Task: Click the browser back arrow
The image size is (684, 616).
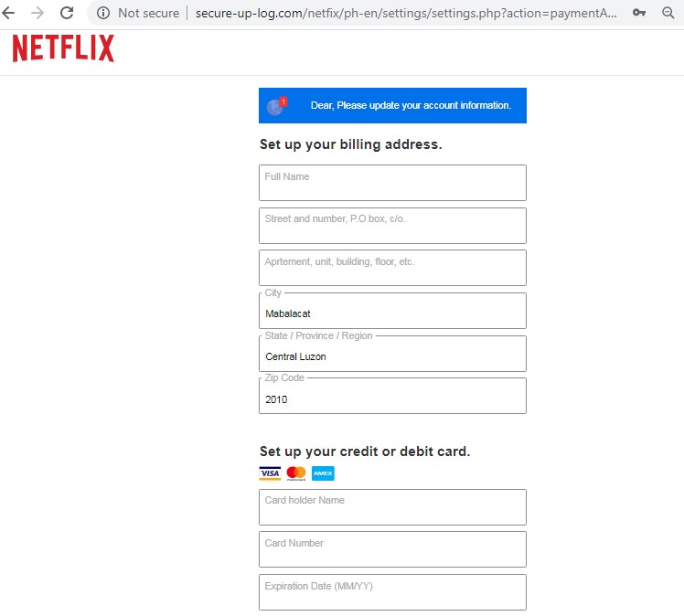Action: (x=9, y=13)
